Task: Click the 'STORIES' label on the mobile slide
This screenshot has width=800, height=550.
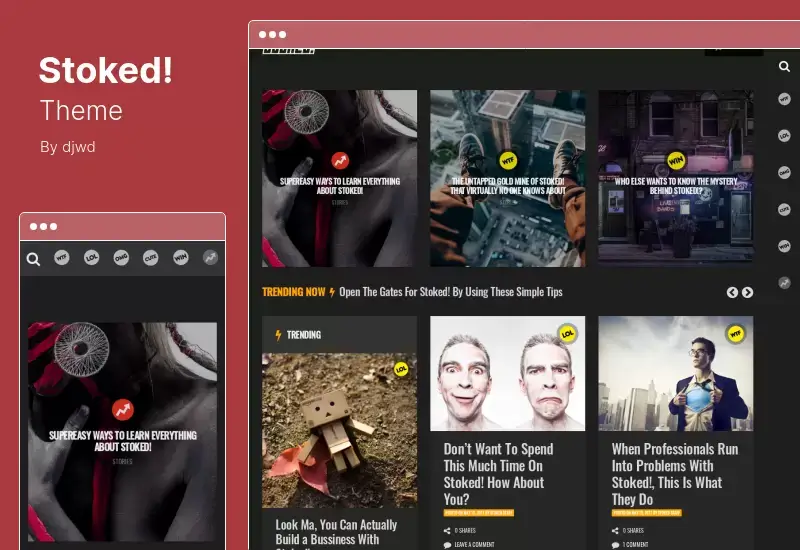Action: tap(122, 461)
